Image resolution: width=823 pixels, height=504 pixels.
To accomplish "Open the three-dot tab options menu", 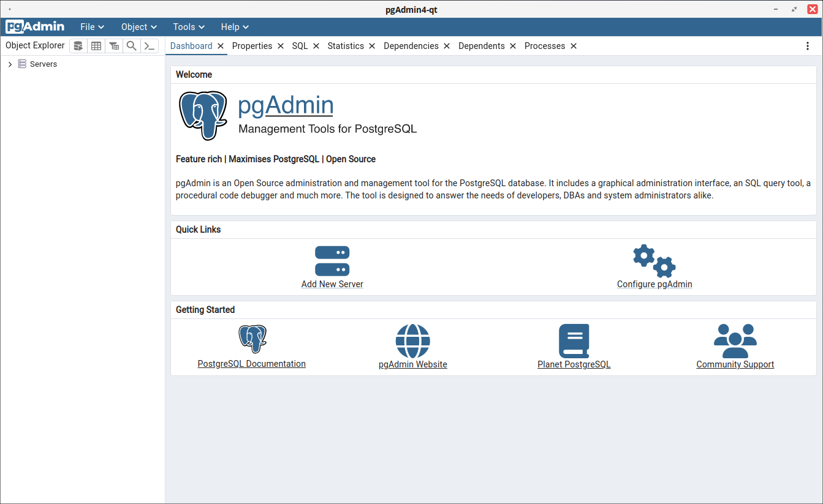I will click(x=808, y=46).
